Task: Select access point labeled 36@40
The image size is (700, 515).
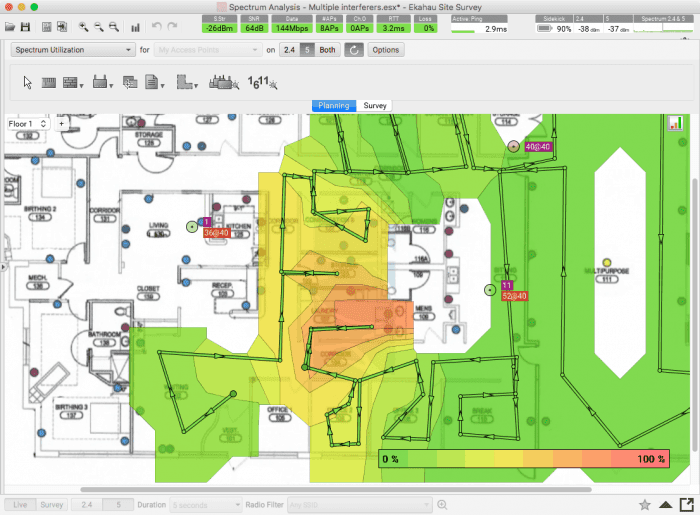Action: pyautogui.click(x=192, y=227)
